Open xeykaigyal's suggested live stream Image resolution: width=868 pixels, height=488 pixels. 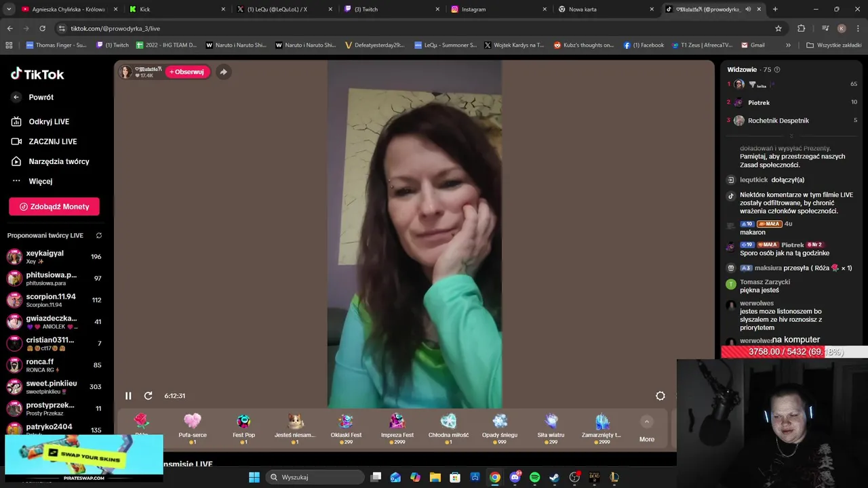click(54, 257)
